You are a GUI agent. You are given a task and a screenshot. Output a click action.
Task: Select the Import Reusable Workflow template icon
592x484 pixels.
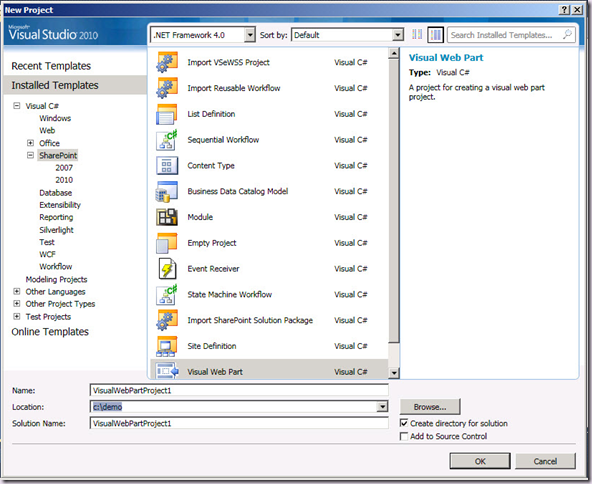click(167, 88)
